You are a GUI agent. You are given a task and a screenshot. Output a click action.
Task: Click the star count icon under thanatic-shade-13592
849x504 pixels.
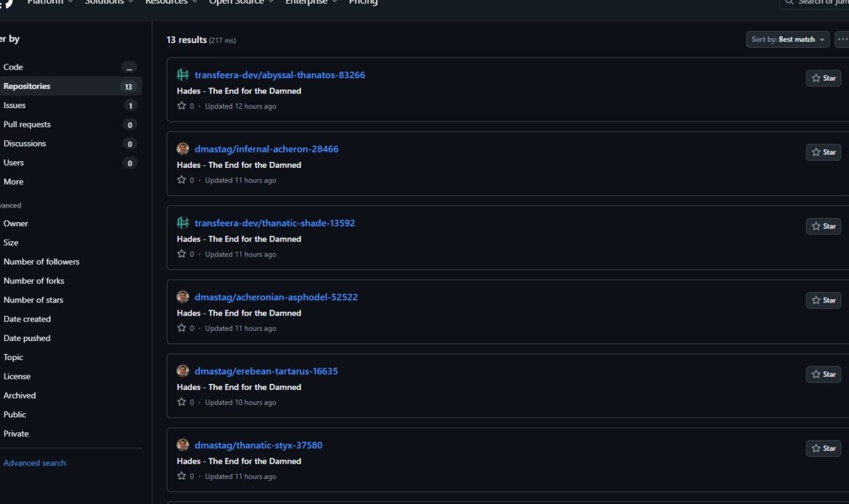(x=182, y=254)
